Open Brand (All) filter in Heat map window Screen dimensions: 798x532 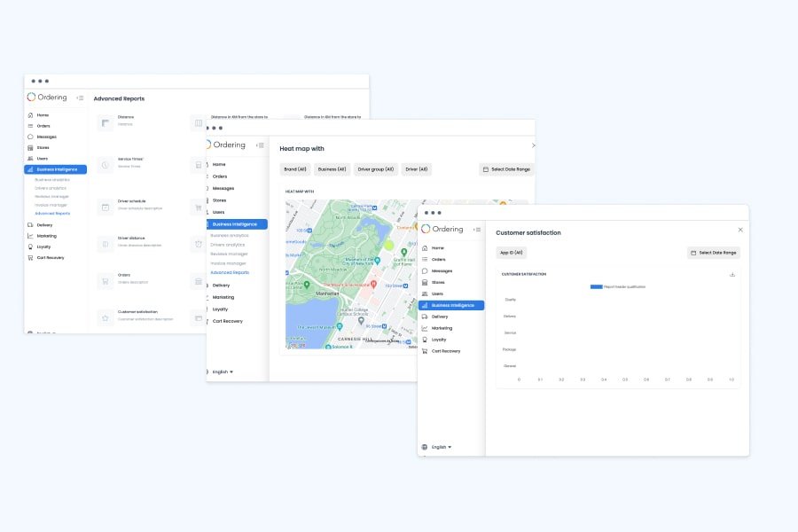pos(295,169)
